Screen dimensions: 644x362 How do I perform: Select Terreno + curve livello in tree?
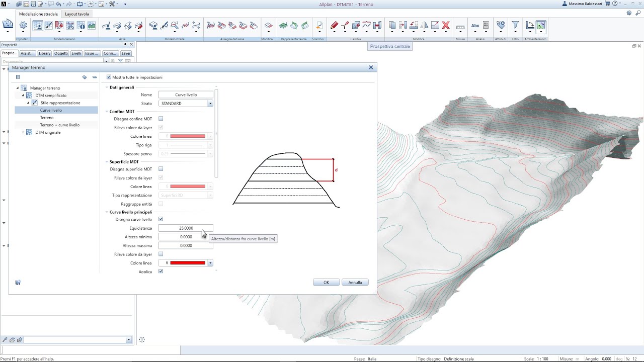[60, 125]
